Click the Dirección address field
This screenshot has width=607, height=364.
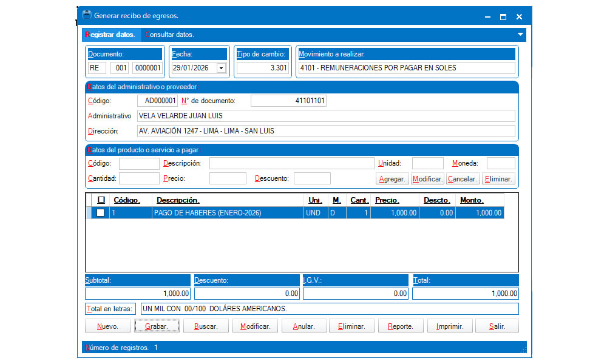pyautogui.click(x=326, y=131)
